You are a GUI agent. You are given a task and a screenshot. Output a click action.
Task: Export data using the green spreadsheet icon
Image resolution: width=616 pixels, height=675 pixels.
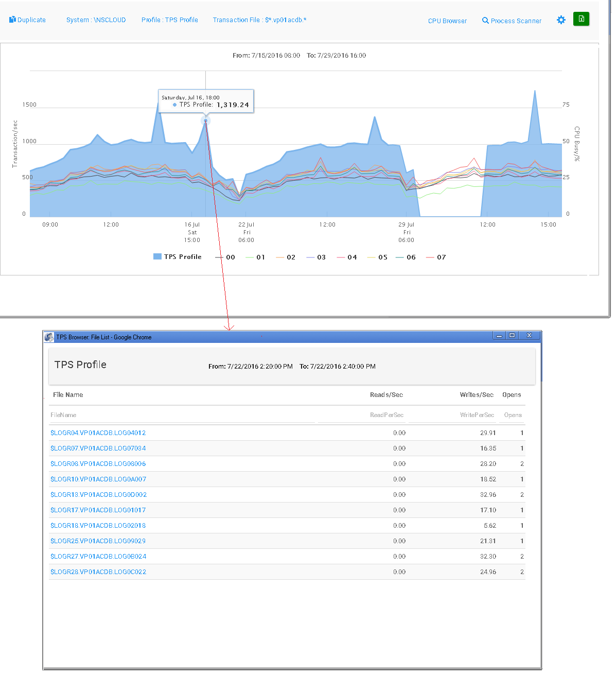(581, 19)
